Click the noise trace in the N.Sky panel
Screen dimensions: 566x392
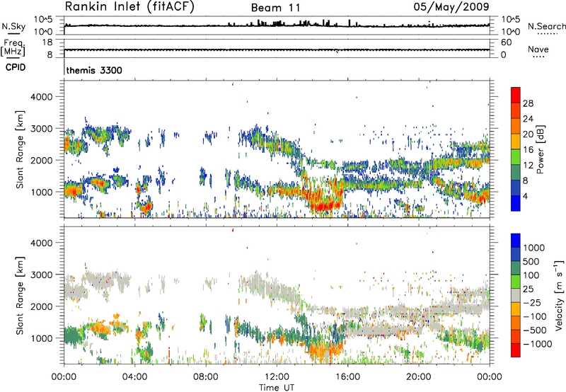coord(277,25)
